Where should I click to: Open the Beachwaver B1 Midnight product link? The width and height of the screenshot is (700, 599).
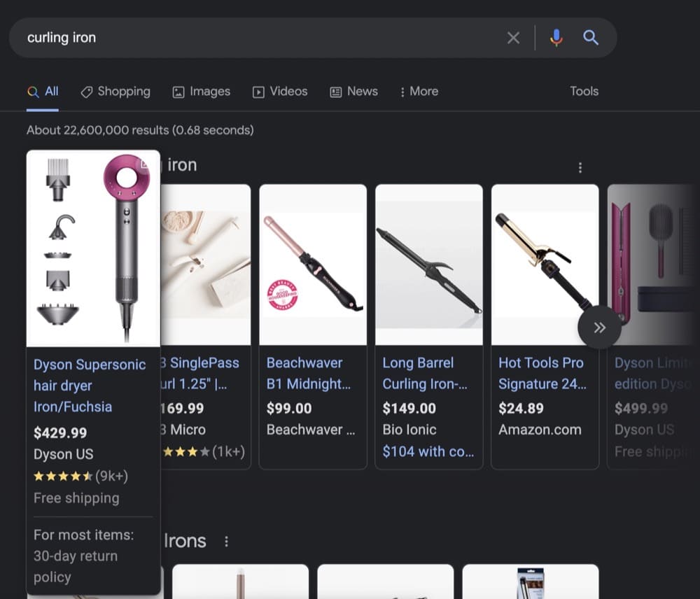[x=309, y=373]
